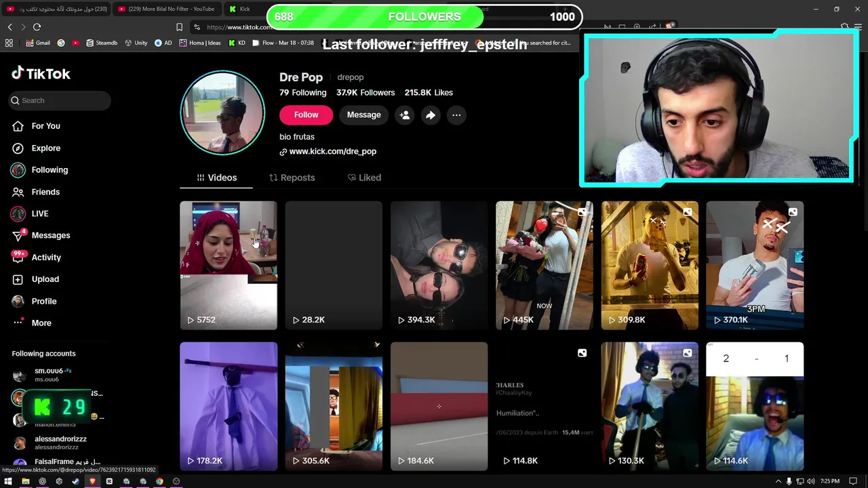Open the video with 445K views
The height and width of the screenshot is (488, 868).
(x=544, y=265)
